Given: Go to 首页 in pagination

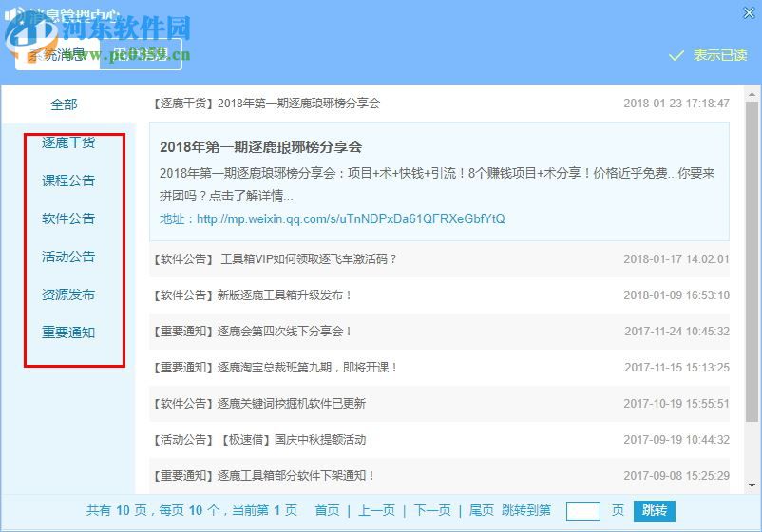Looking at the screenshot, I should tap(327, 510).
